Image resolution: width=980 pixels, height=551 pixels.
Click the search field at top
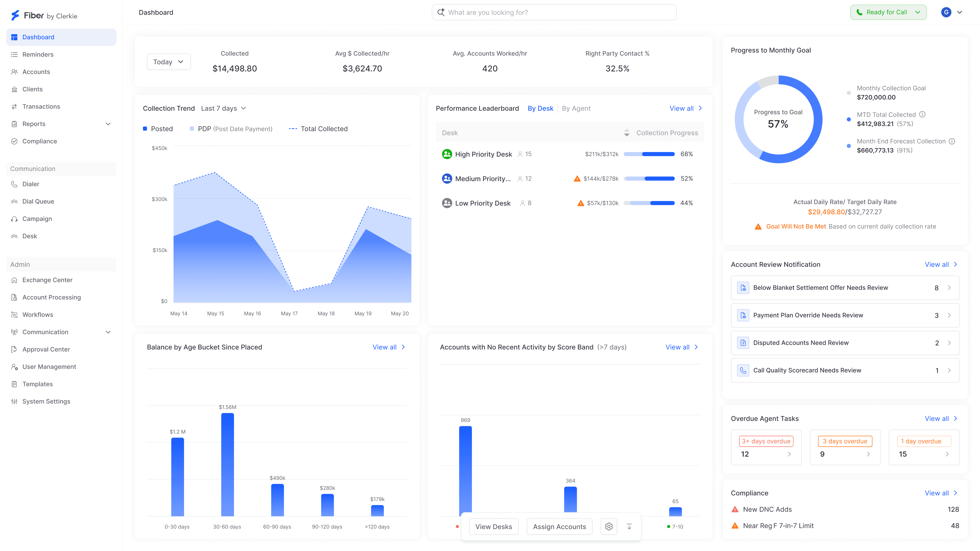coord(554,12)
